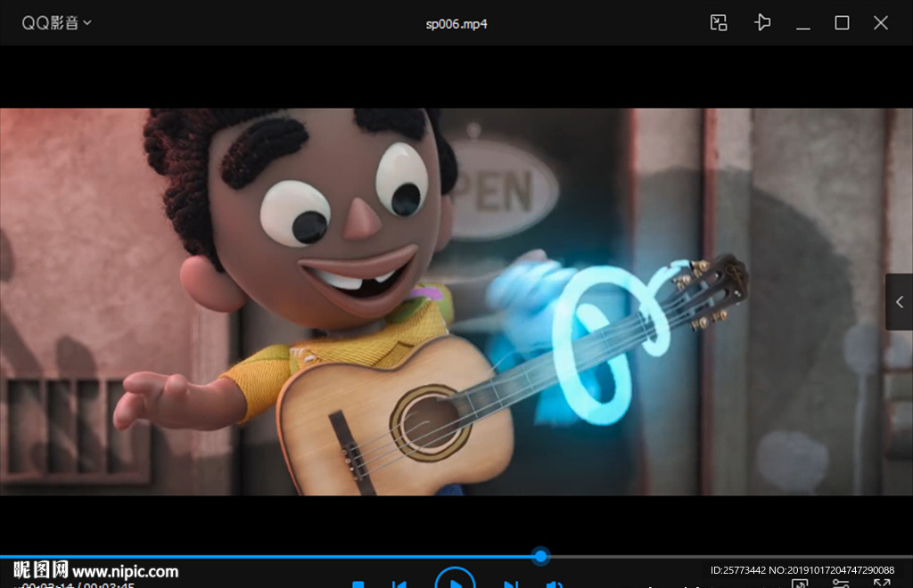This screenshot has width=913, height=588.
Task: Skip to the previous video
Action: click(399, 584)
